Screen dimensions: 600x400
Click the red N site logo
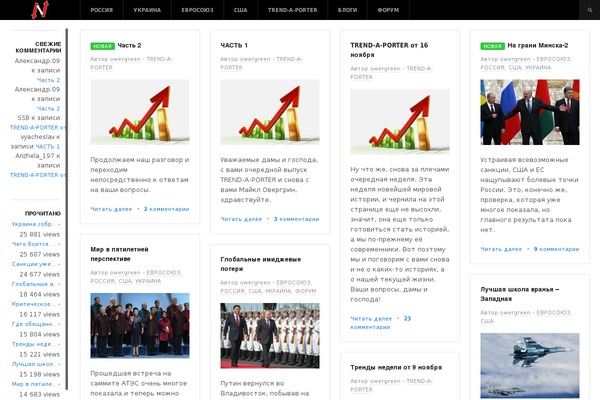click(40, 10)
